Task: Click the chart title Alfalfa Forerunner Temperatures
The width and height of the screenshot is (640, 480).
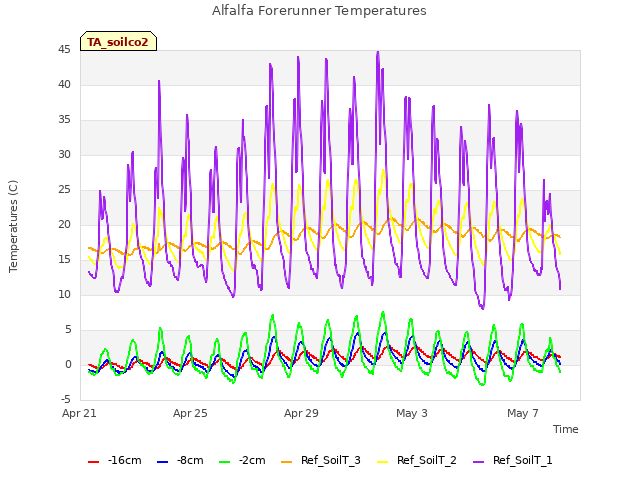Action: coord(319,11)
